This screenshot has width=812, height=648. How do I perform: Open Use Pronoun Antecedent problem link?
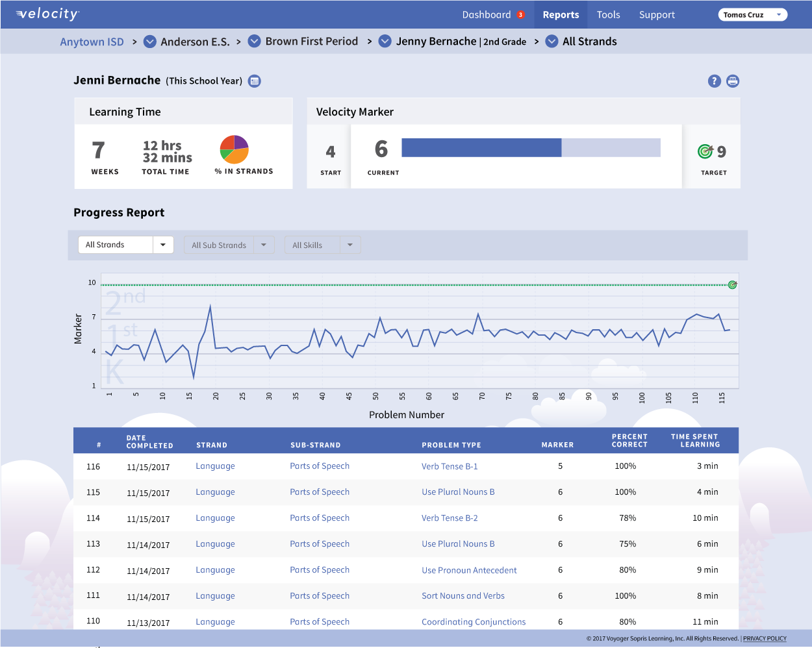click(469, 570)
